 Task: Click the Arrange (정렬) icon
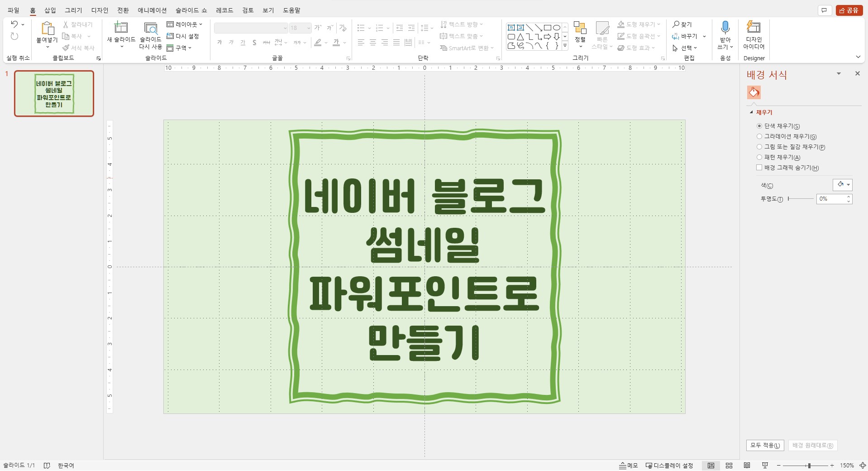(580, 28)
